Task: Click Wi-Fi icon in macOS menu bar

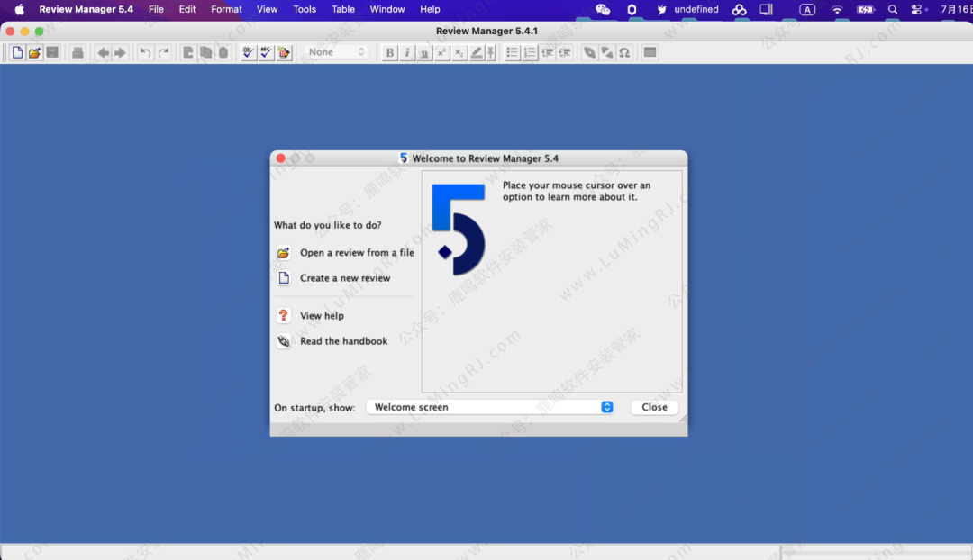Action: pyautogui.click(x=837, y=9)
